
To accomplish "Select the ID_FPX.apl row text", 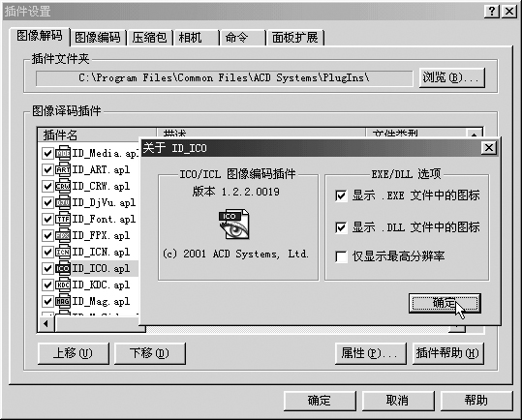I will coord(101,235).
